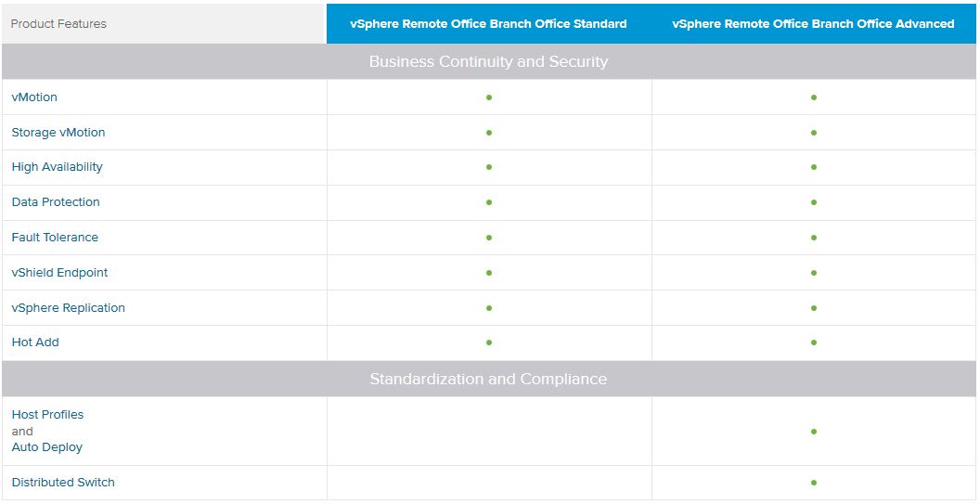Click the Advanced column dot for High Availability
The height and width of the screenshot is (504, 980).
tap(813, 167)
